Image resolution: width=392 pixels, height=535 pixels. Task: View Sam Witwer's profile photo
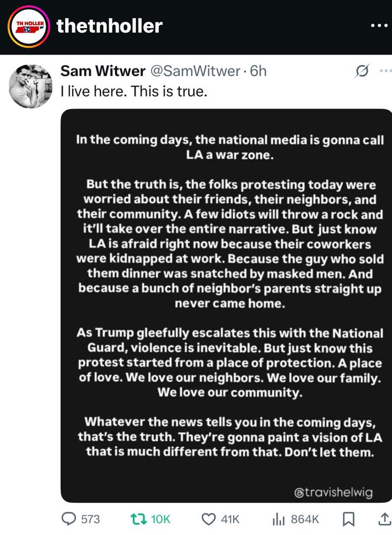click(x=32, y=85)
